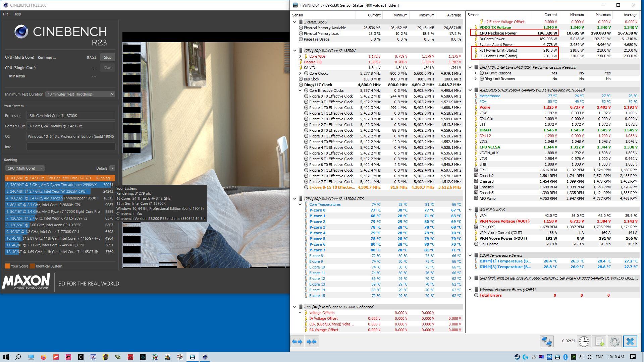The image size is (644, 362).
Task: Open the remote network monitoring icon
Action: tap(546, 342)
